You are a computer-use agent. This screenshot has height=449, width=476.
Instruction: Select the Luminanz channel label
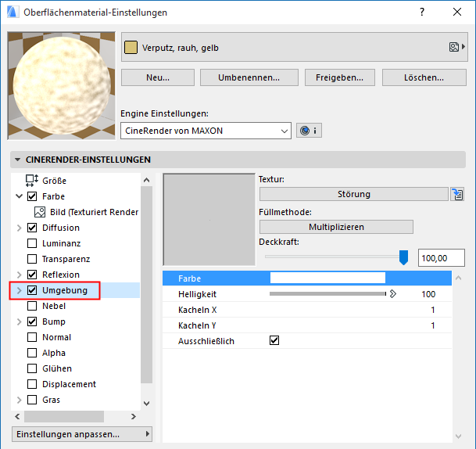[x=61, y=243]
